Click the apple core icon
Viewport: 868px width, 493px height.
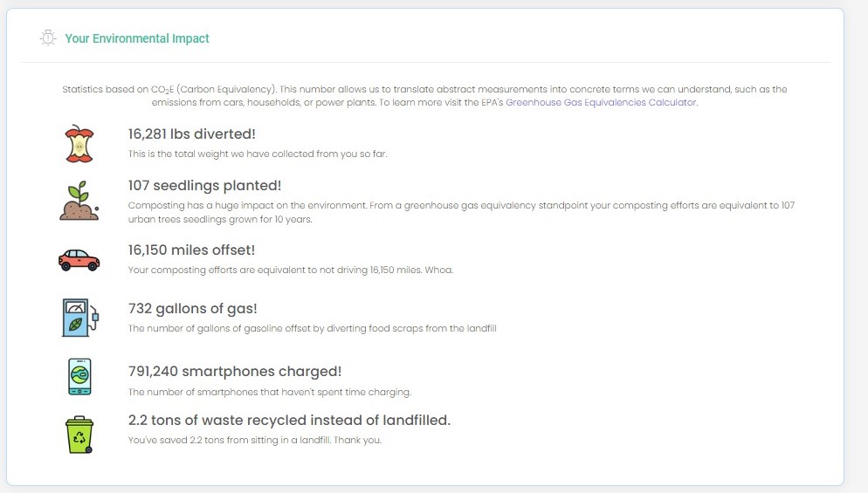pos(79,143)
